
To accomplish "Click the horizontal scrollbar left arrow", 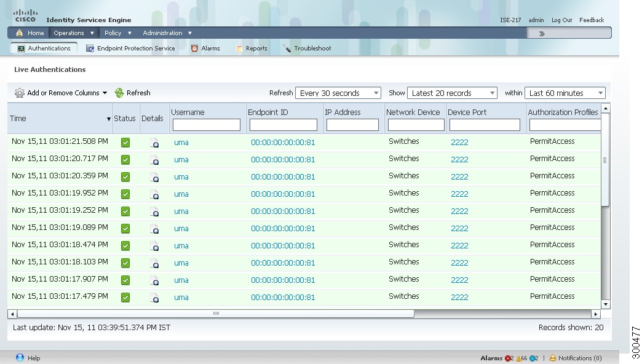I will [12, 314].
